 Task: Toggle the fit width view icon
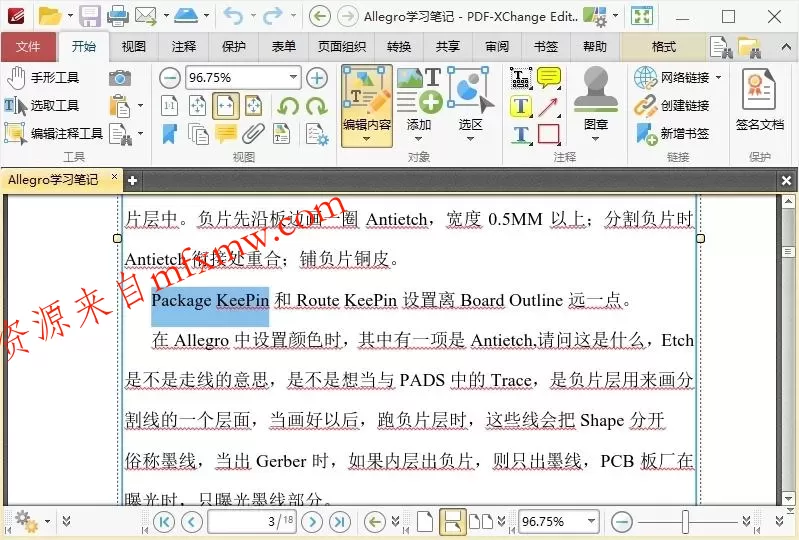click(225, 106)
